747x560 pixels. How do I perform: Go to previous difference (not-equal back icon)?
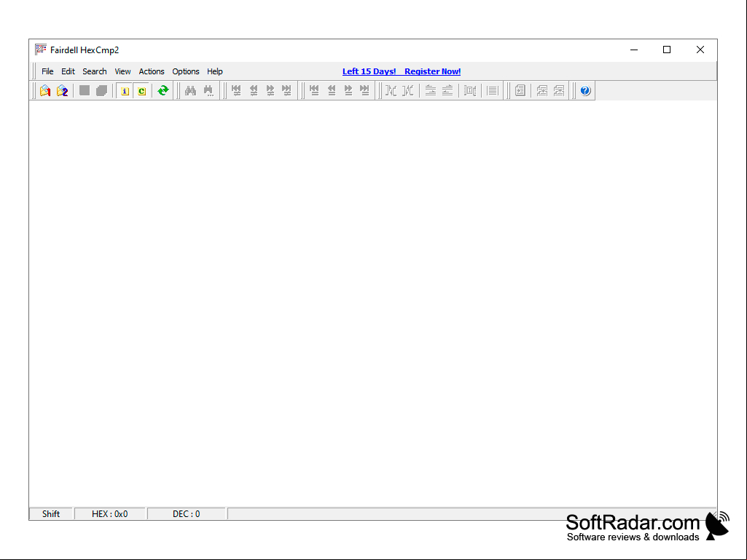click(x=254, y=90)
